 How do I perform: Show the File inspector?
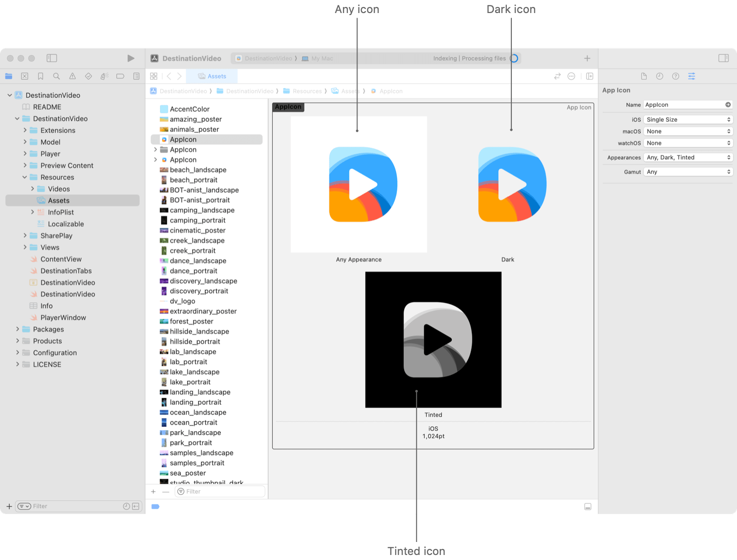click(x=644, y=76)
